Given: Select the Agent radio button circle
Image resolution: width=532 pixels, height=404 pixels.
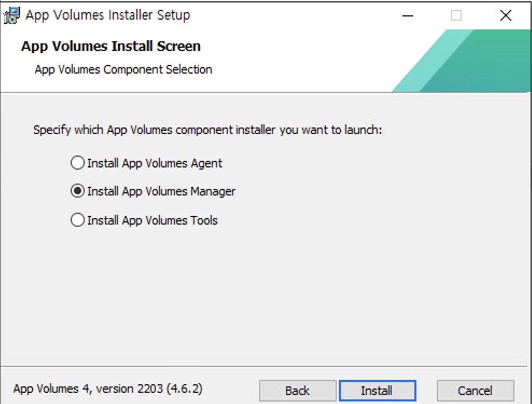Looking at the screenshot, I should [77, 163].
